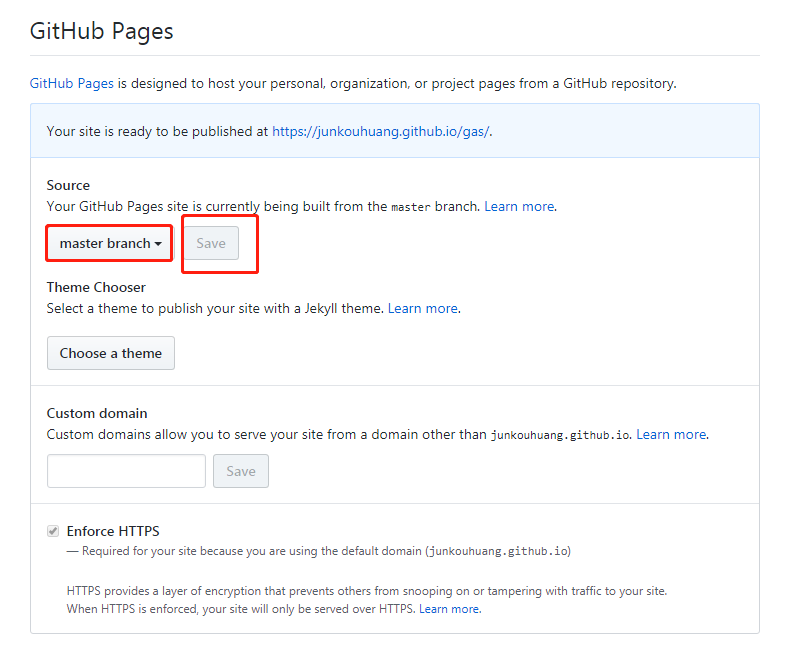This screenshot has height=659, width=785.
Task: Open Learn more link in Source section
Action: tap(519, 206)
